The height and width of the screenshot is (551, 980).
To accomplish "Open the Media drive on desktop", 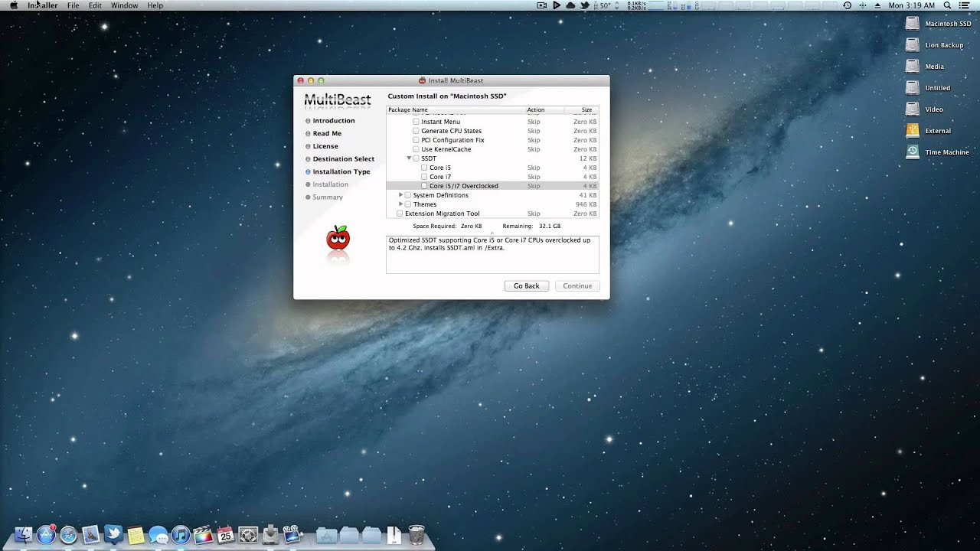I will tap(913, 66).
